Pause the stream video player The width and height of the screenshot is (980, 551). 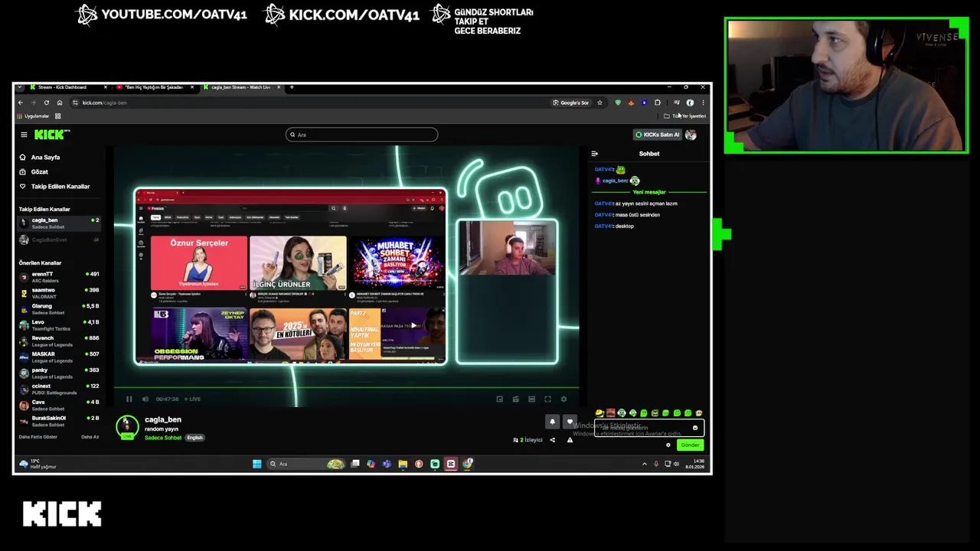pos(129,399)
